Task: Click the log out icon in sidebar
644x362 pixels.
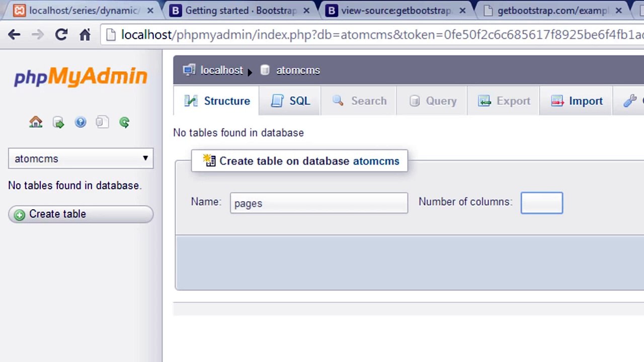Action: 58,122
